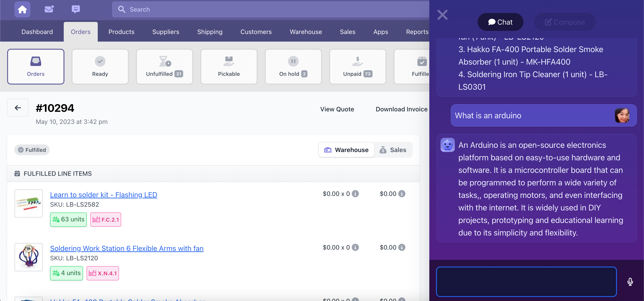Screen dimensions: 644x301
Task: Click info icon next to first $0.00 x 0
Action: 355,194
